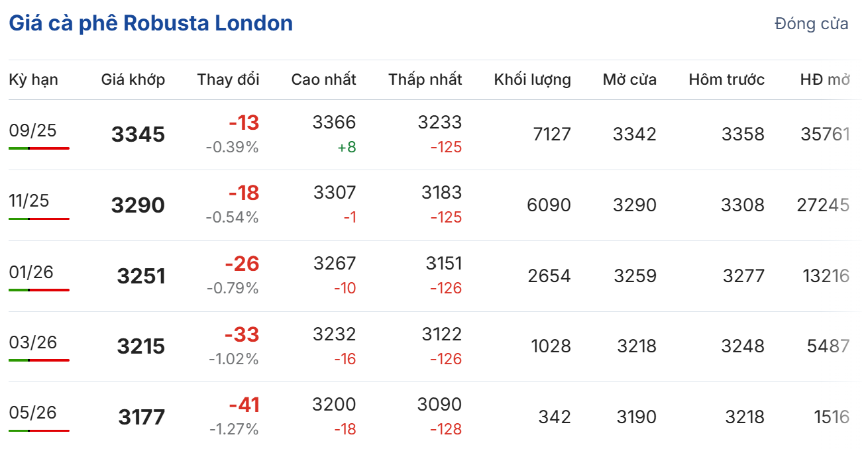Click the matched price 3345
Screen dimensions: 868x449
138,134
